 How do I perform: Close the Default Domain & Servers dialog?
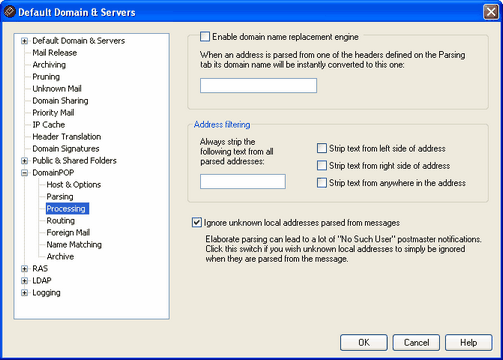click(x=491, y=12)
